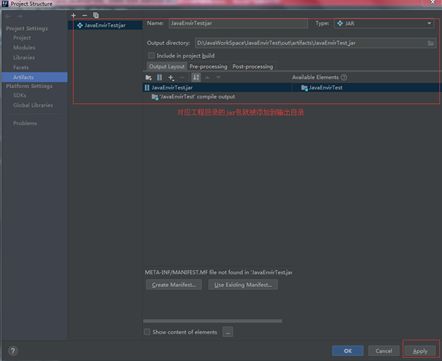Screen dimensions: 442x361
Task: Select 'JavaEnvirTest' compile output entry
Action: (193, 97)
